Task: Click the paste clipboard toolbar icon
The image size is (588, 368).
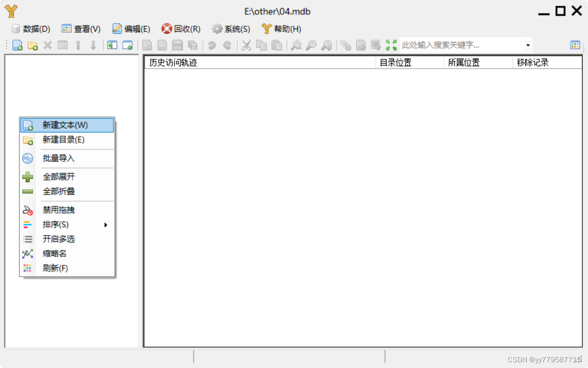Action: (x=277, y=45)
